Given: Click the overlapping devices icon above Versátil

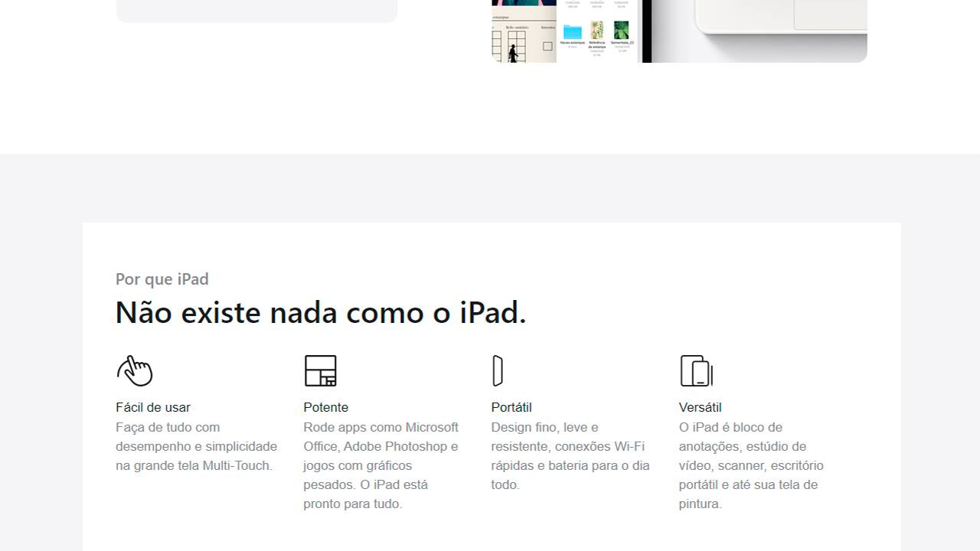Looking at the screenshot, I should 696,370.
